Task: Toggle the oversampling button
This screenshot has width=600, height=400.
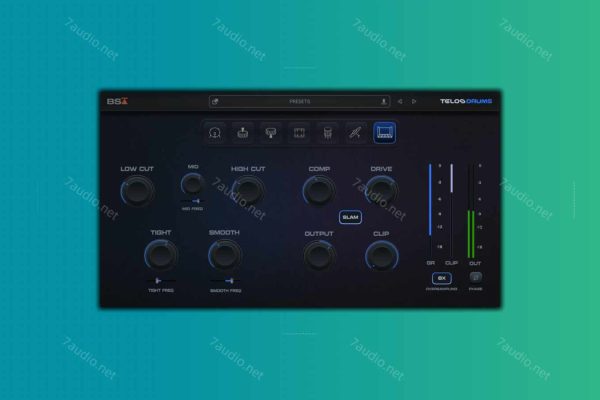Action: click(x=442, y=278)
